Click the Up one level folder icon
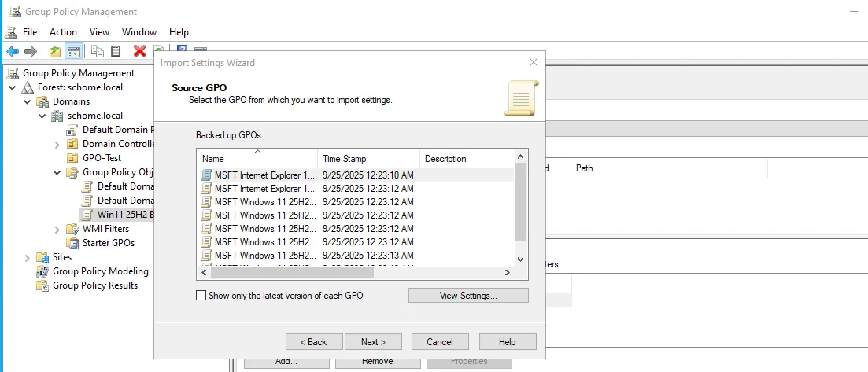 click(55, 51)
